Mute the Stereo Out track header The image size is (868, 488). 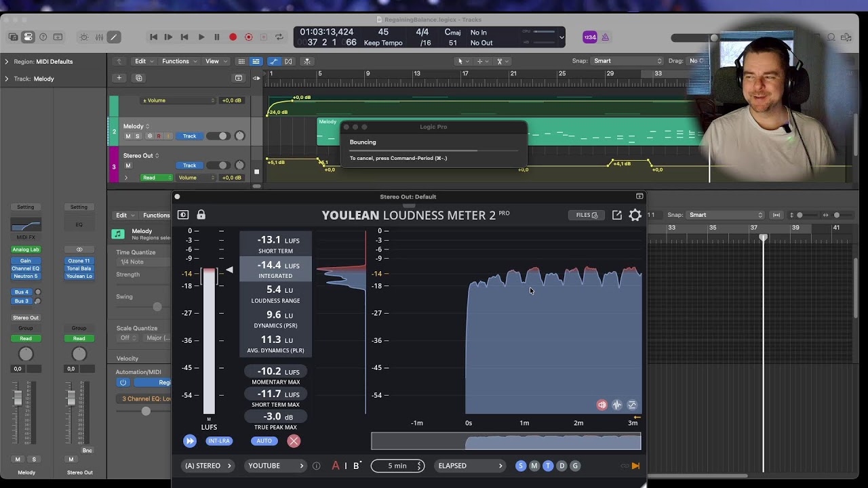pyautogui.click(x=127, y=165)
